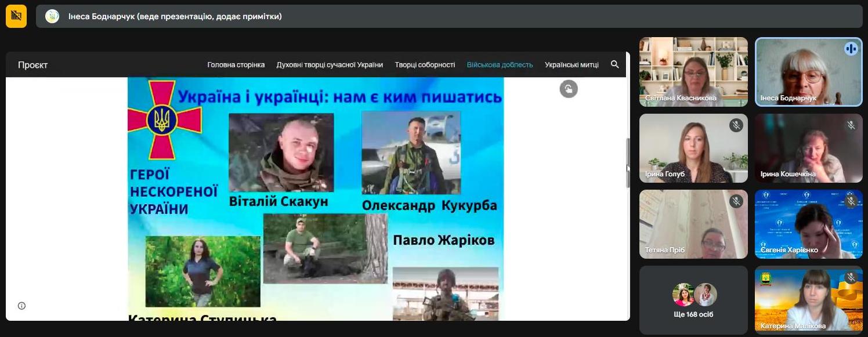Click the vertical scrollbar of the shared page

coord(628,162)
